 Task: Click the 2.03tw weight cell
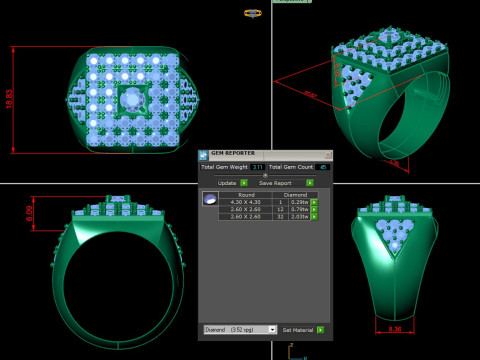pos(299,217)
